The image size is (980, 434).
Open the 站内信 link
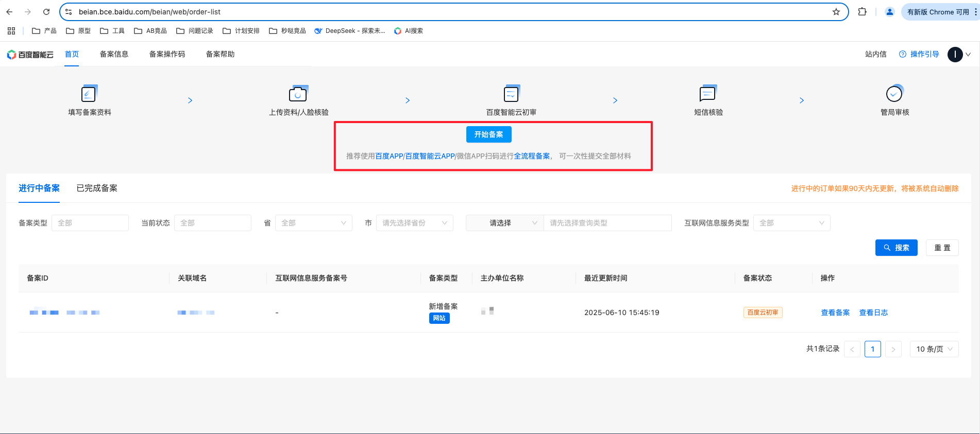(x=876, y=54)
